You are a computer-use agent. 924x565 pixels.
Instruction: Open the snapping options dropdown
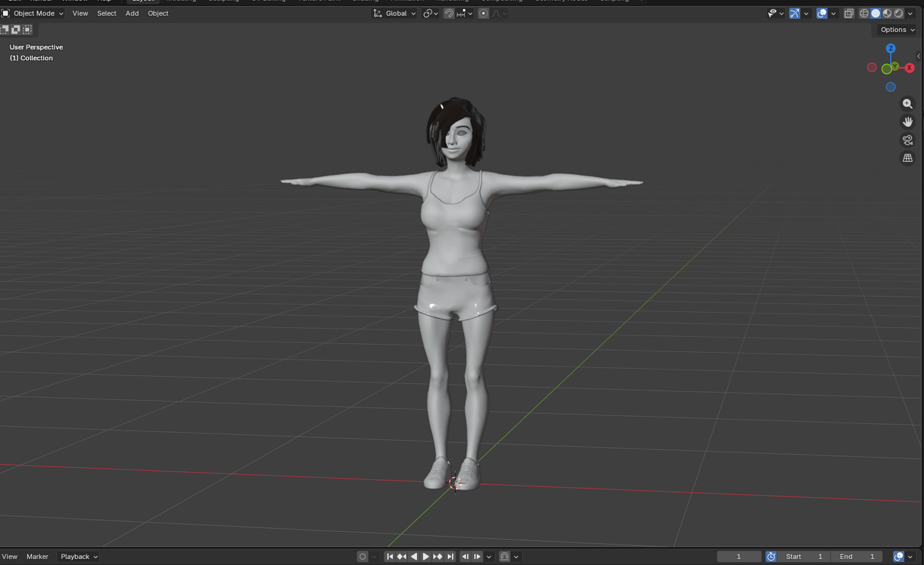click(x=464, y=14)
